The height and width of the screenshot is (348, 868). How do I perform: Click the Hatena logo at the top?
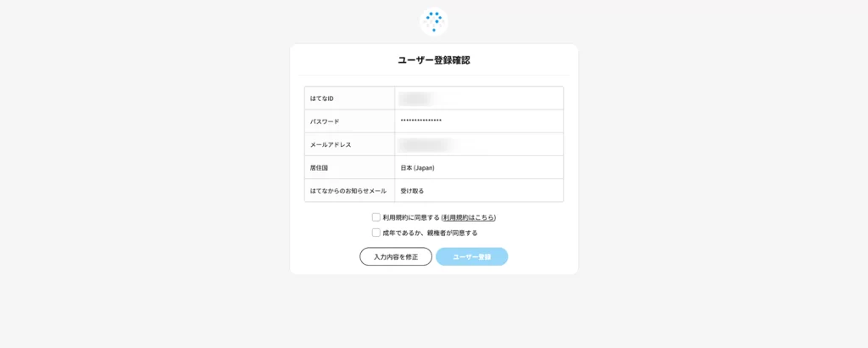click(433, 21)
